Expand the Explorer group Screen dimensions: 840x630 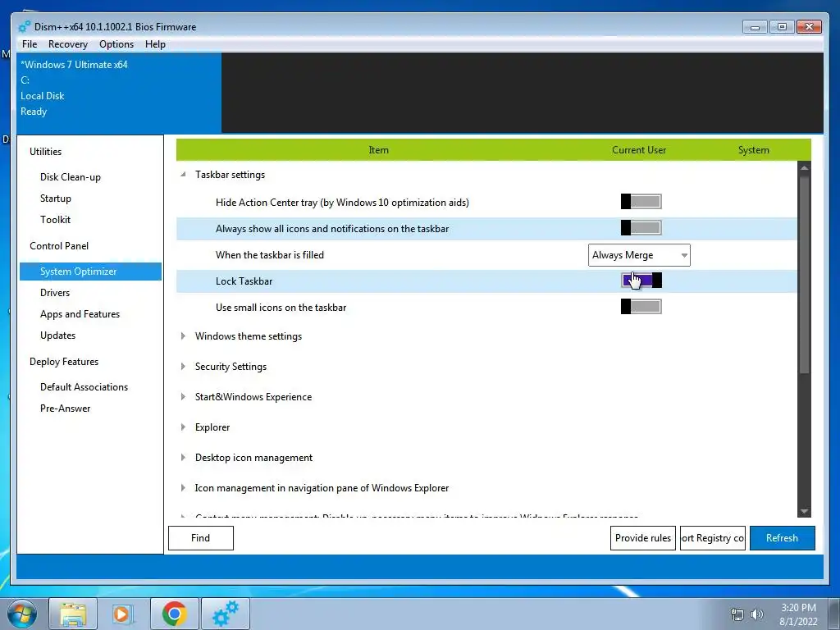183,427
